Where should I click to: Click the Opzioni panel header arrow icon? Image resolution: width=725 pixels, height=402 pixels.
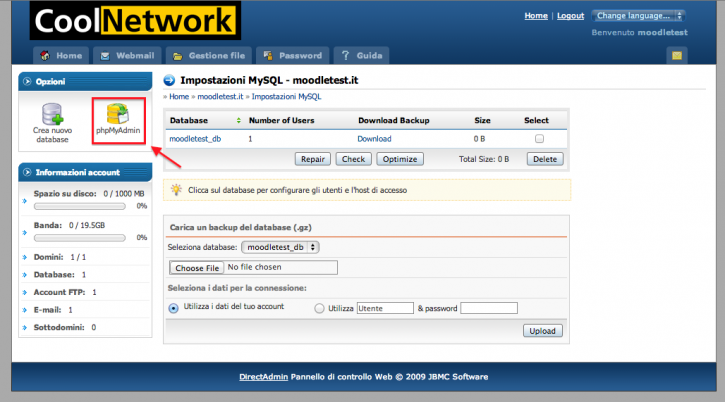tap(27, 81)
